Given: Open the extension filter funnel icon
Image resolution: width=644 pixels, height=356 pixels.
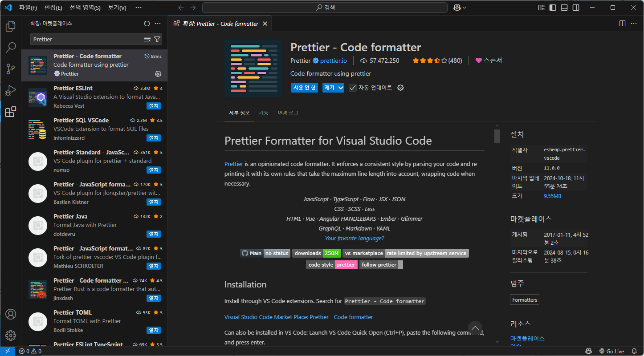Looking at the screenshot, I should tap(157, 39).
